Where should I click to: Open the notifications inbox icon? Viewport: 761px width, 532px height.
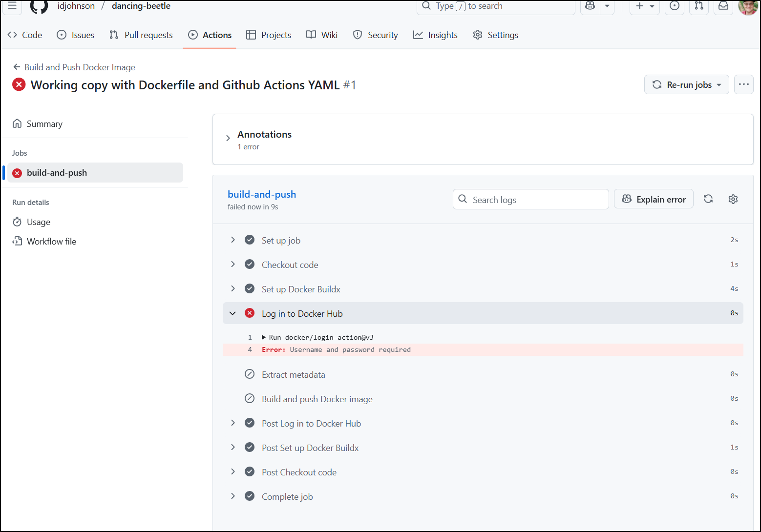(723, 6)
